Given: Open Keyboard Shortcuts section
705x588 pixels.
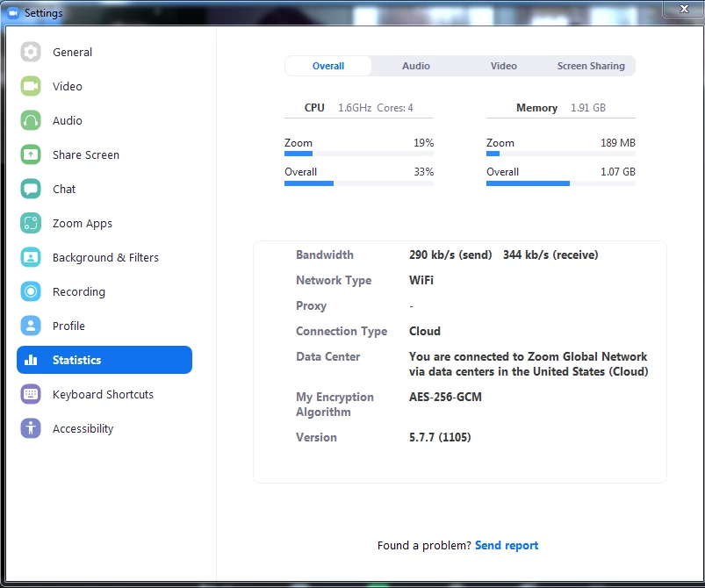Looking at the screenshot, I should 103,394.
